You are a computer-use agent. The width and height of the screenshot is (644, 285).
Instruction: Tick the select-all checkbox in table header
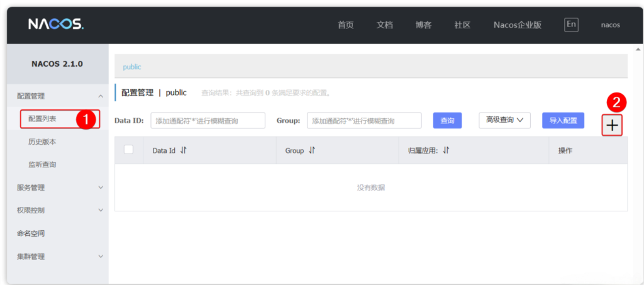click(129, 150)
